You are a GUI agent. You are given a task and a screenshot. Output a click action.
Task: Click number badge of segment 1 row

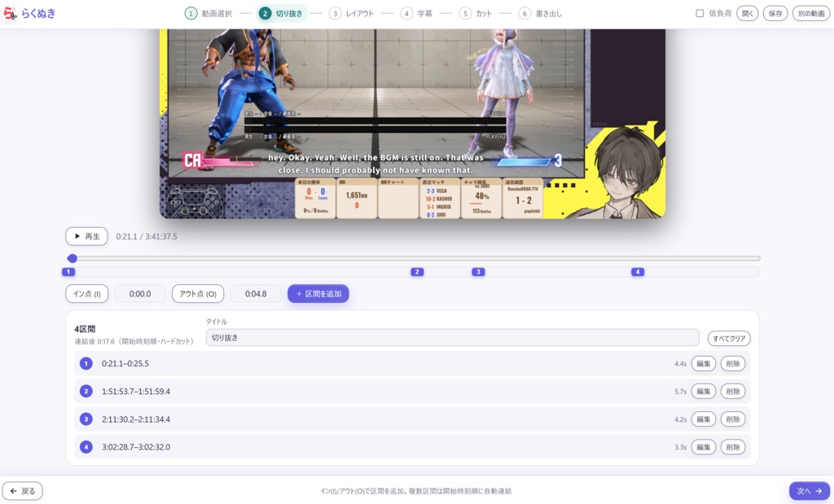[x=86, y=364]
